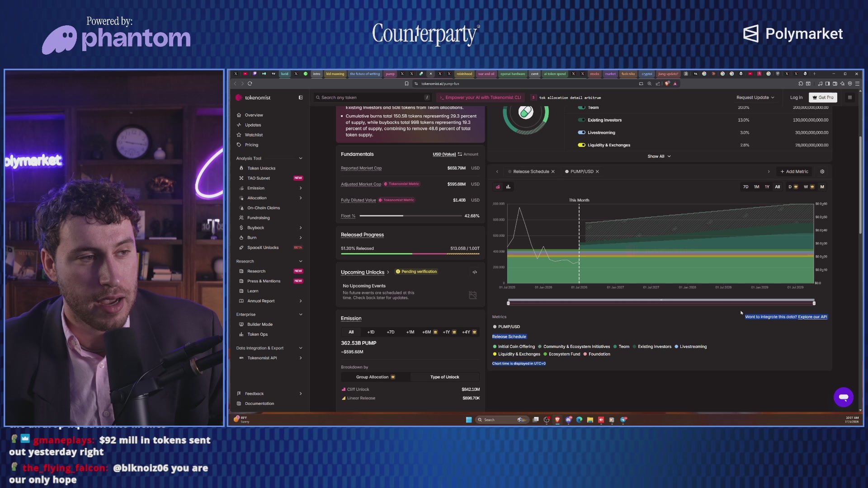Toggle the Liquidity & Exchanges allocation switch

coord(581,145)
